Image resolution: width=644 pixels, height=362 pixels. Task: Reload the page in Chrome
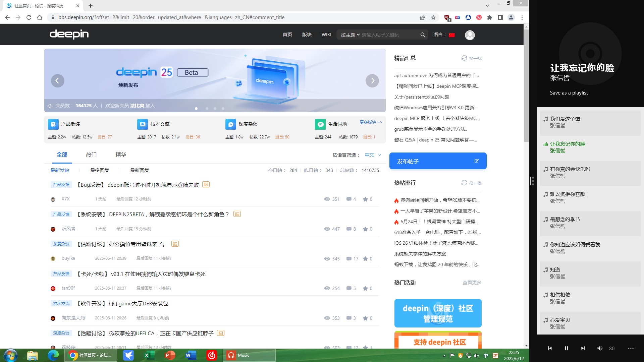29,17
